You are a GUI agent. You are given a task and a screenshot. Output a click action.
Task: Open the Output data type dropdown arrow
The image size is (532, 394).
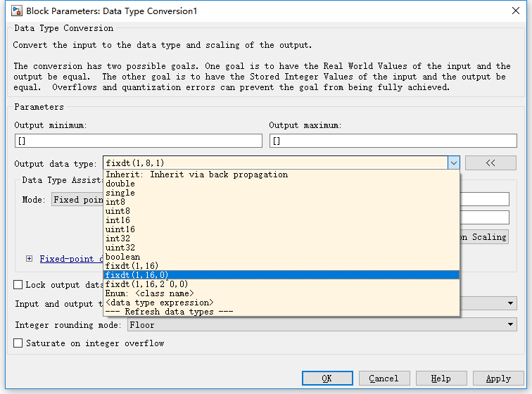tap(453, 163)
